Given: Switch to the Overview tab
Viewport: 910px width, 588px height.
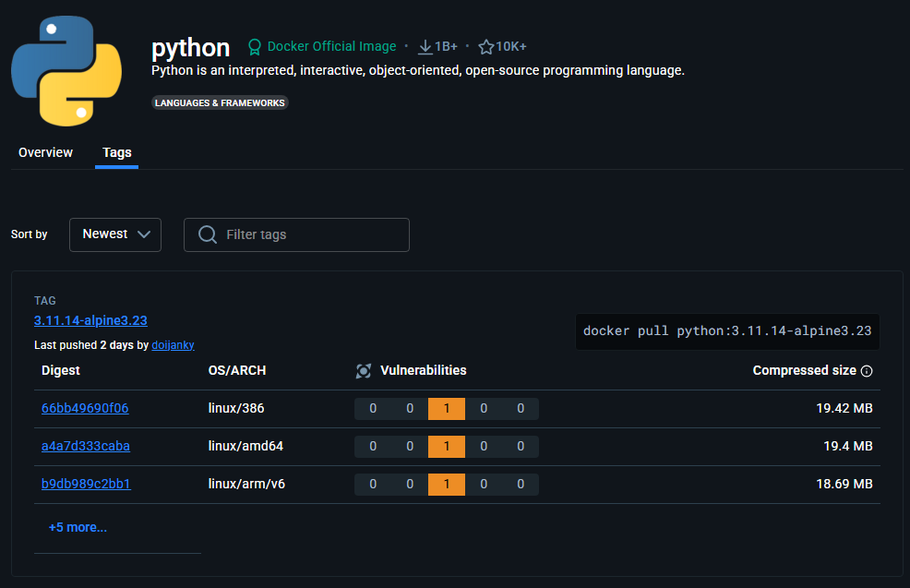Looking at the screenshot, I should pyautogui.click(x=45, y=152).
